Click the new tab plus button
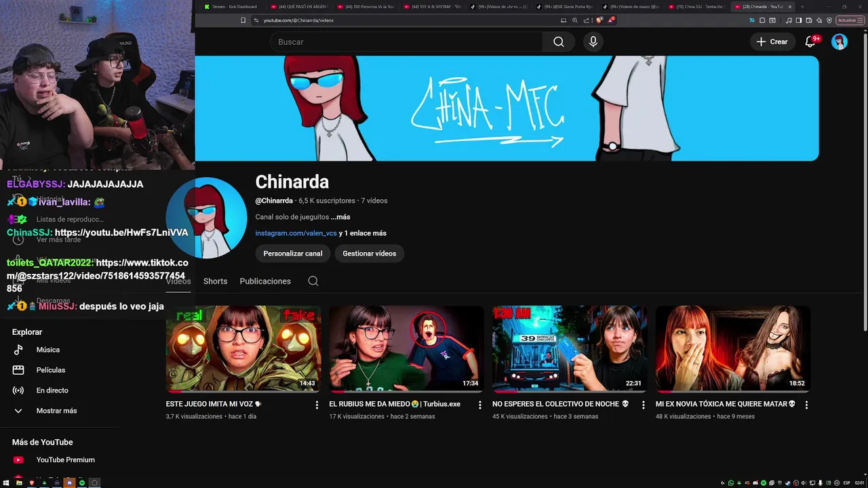Viewport: 868px width, 488px height. click(x=802, y=7)
